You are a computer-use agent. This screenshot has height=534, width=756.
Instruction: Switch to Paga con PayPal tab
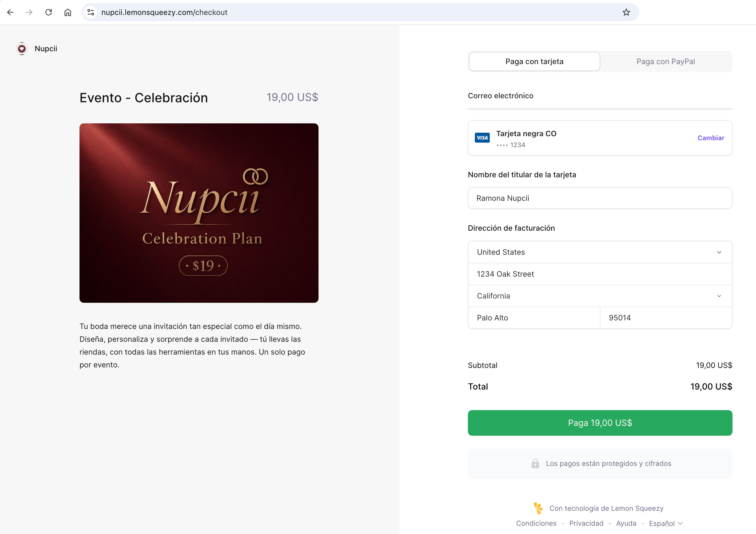[666, 61]
